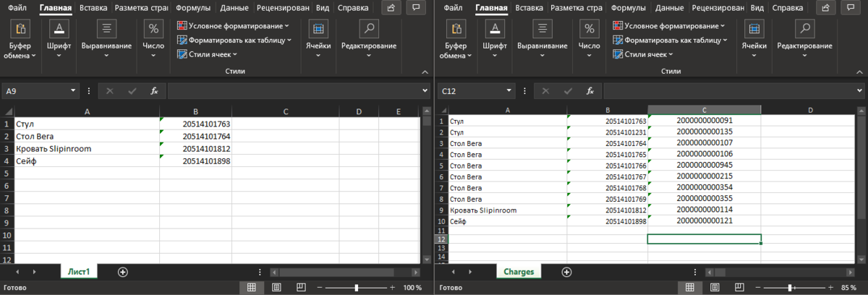868x295 pixels.
Task: Select cell Кровать Slipinroom in left window
Action: coord(87,148)
